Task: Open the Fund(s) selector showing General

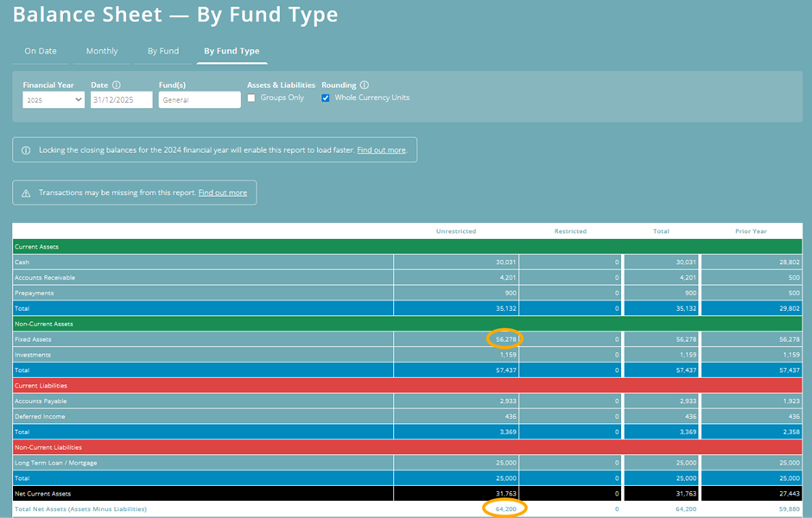Action: [x=199, y=99]
